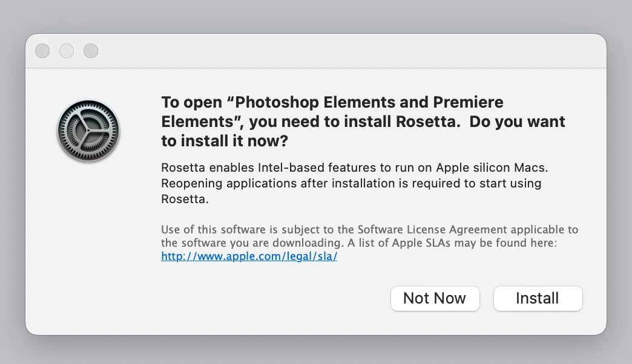
Task: Dismiss dialog with Not Now button
Action: point(435,299)
